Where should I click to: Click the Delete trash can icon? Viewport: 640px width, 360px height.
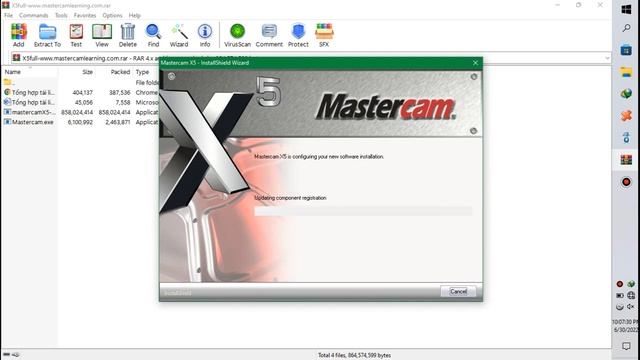click(x=128, y=35)
